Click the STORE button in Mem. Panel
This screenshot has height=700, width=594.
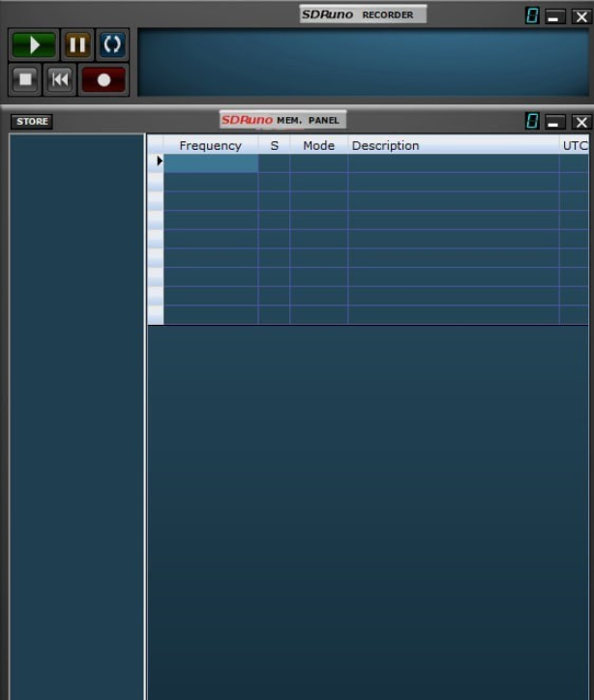point(32,122)
